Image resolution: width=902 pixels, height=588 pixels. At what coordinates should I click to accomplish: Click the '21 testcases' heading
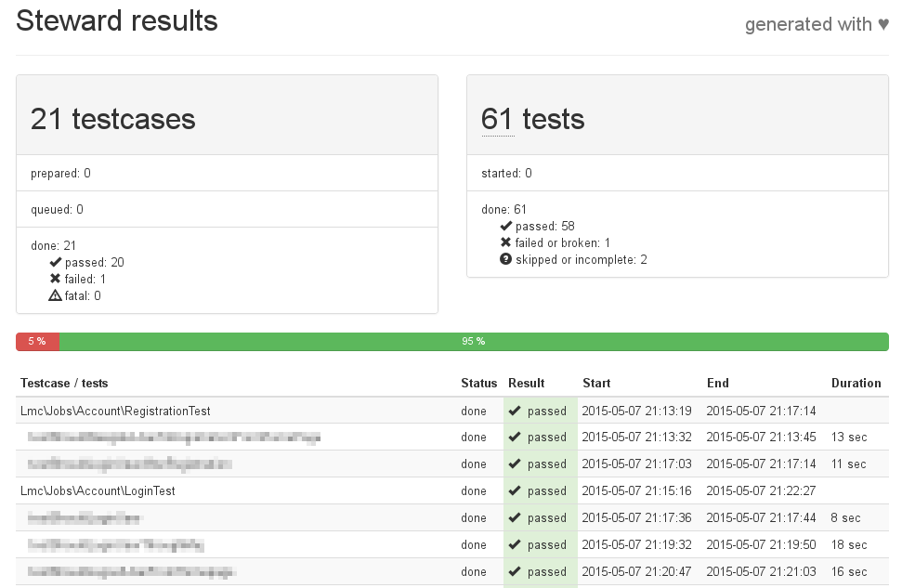click(112, 119)
